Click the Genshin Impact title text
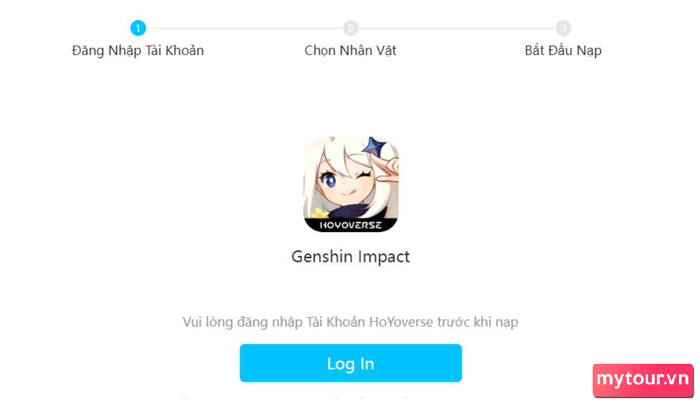The width and height of the screenshot is (700, 405). tap(350, 257)
